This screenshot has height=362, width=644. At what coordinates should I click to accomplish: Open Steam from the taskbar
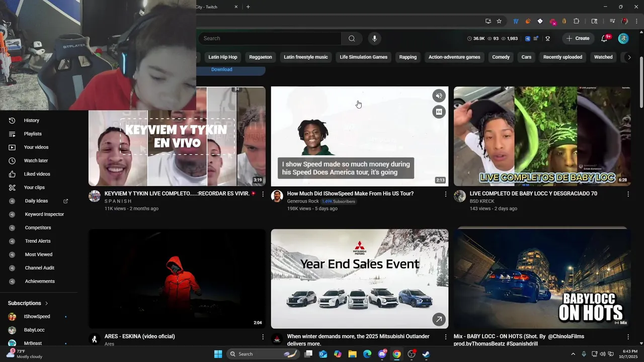coord(426,354)
